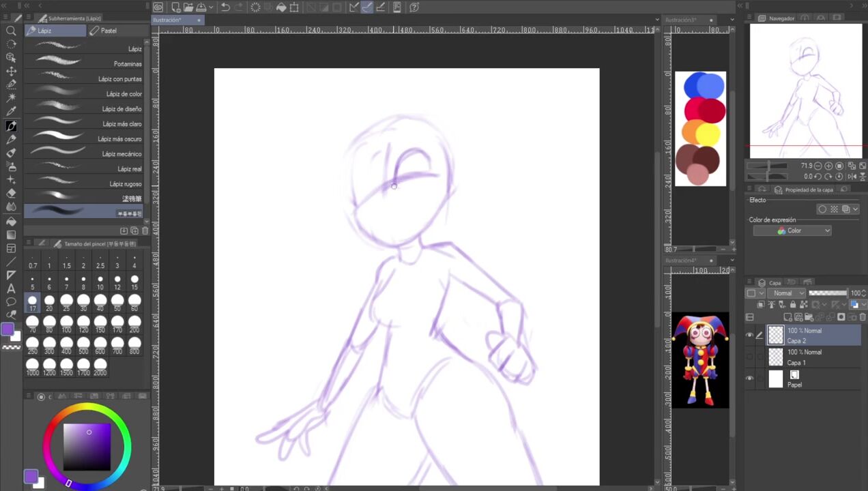Select the magnifier Zoom tool

(11, 31)
